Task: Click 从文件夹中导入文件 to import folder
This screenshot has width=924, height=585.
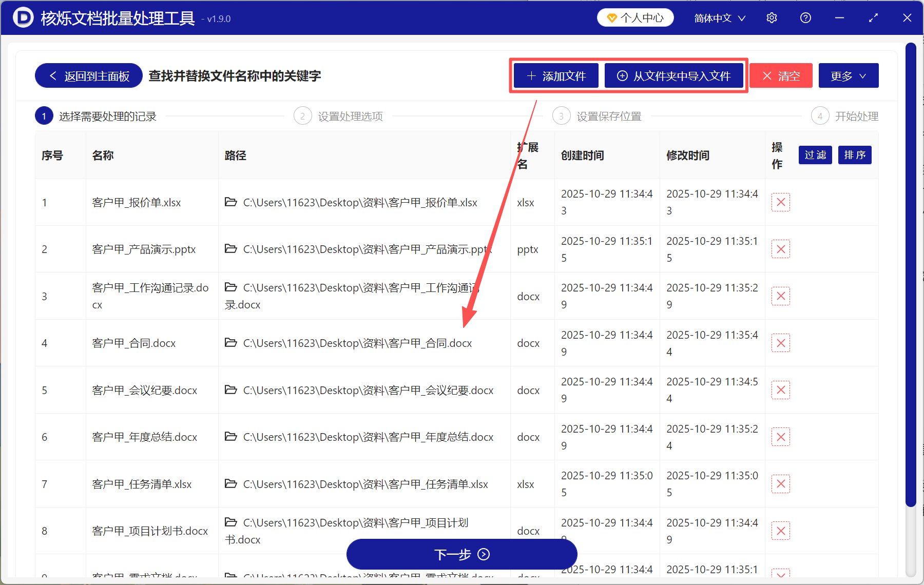Action: click(675, 75)
